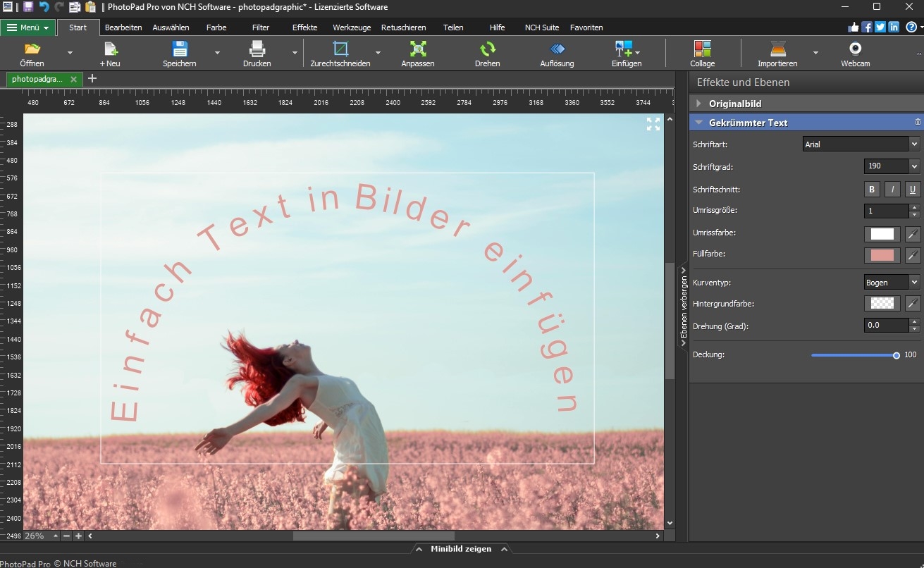Pick Hintergrundfarbe with eyedropper
The height and width of the screenshot is (568, 924).
tap(913, 304)
